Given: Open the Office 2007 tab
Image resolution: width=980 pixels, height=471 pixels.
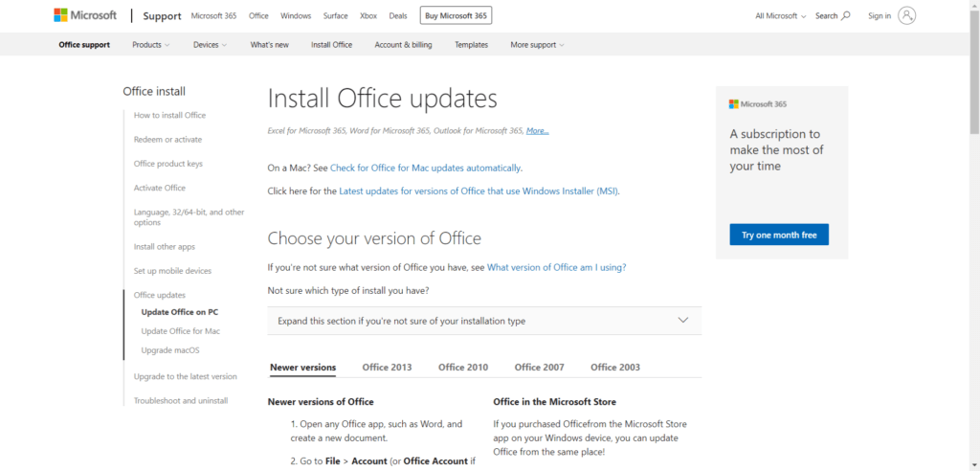Looking at the screenshot, I should 539,367.
